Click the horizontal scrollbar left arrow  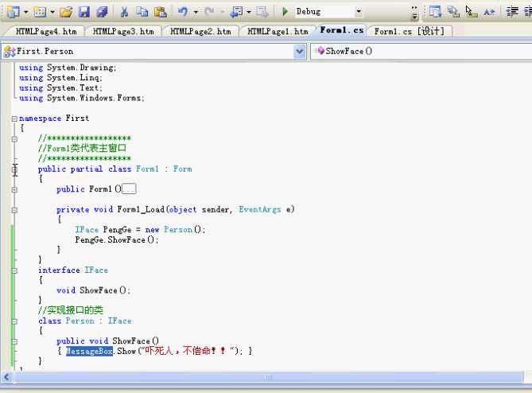point(6,377)
